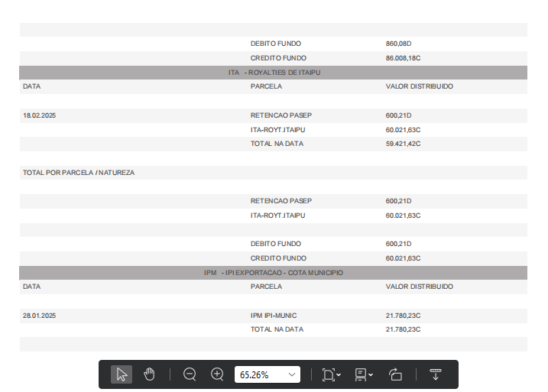Viewport: 548px width, 392px height.
Task: Click the ITA - ROYALTIES DE ITAIPU header
Action: [x=274, y=73]
